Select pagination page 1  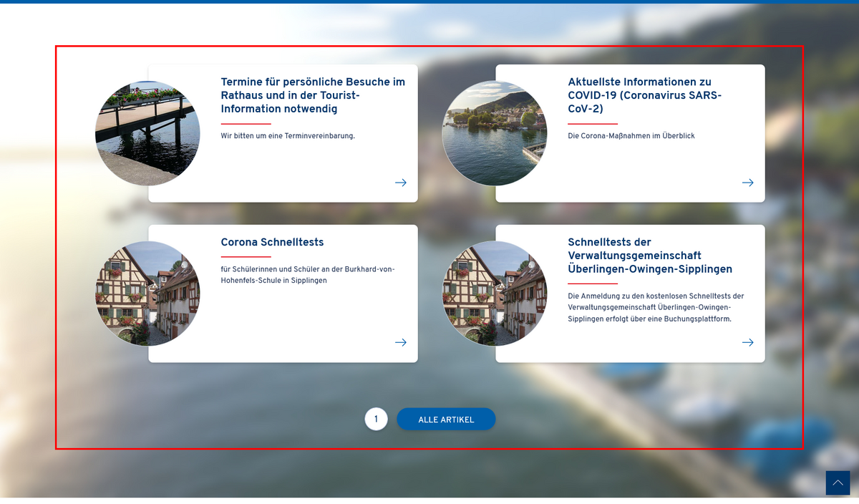376,420
